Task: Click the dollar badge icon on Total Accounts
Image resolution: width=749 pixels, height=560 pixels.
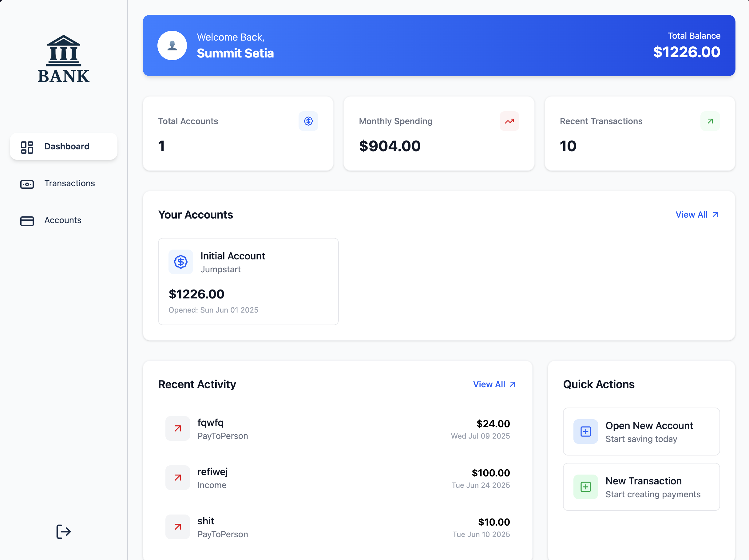Action: (308, 121)
